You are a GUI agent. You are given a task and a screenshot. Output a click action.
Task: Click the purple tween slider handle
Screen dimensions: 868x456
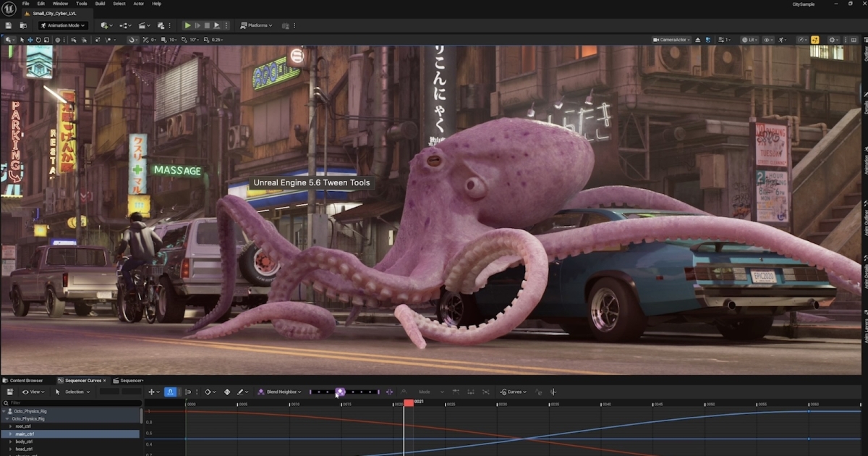pyautogui.click(x=340, y=392)
